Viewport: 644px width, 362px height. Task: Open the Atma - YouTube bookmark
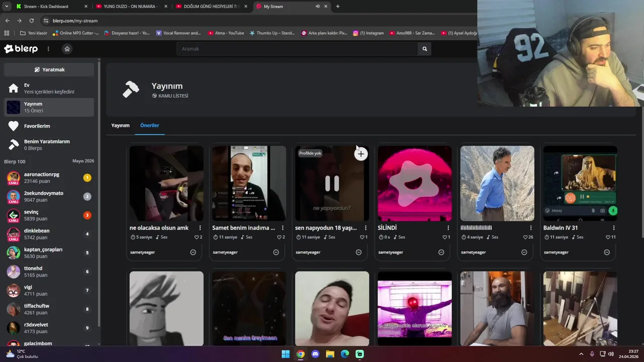(225, 33)
